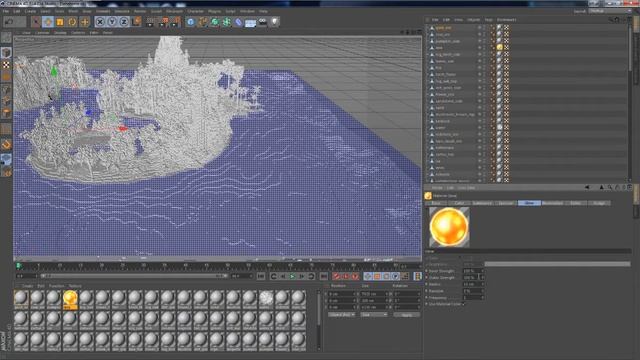
Task: Click the Object Manager vertical scrollbar
Action: pos(630,49)
